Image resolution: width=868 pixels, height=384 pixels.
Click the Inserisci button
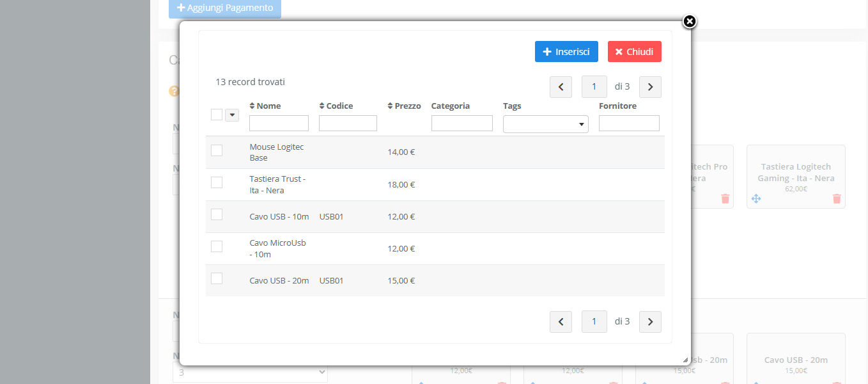(x=566, y=52)
